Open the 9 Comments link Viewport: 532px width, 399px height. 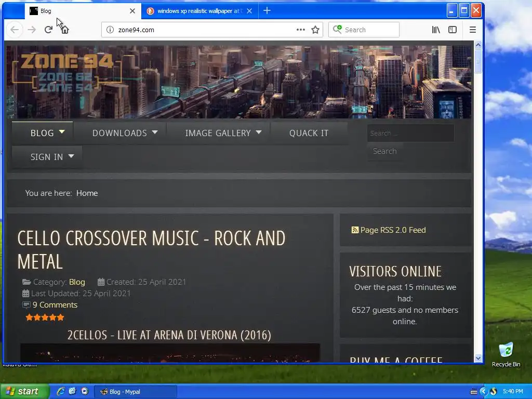click(x=55, y=304)
